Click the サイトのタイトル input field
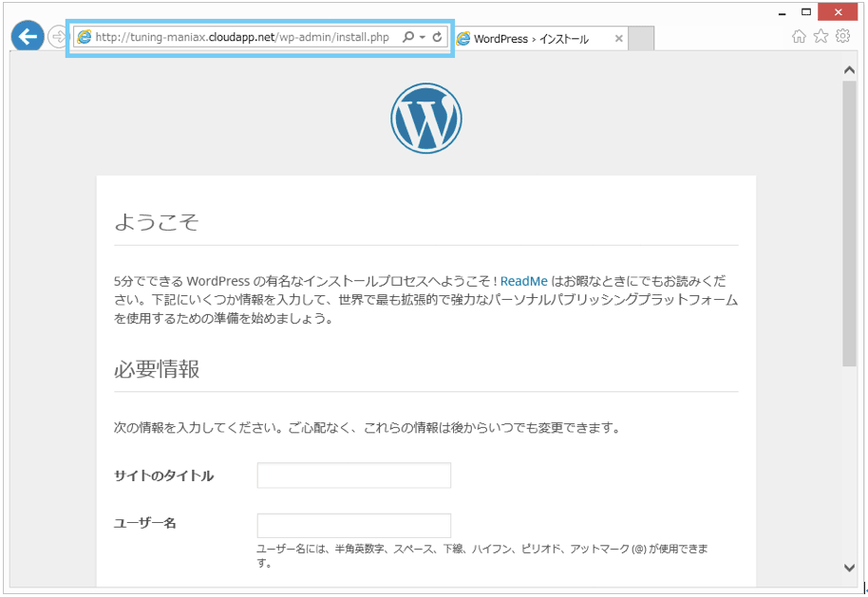Screen dimensions: 868x597 354,476
